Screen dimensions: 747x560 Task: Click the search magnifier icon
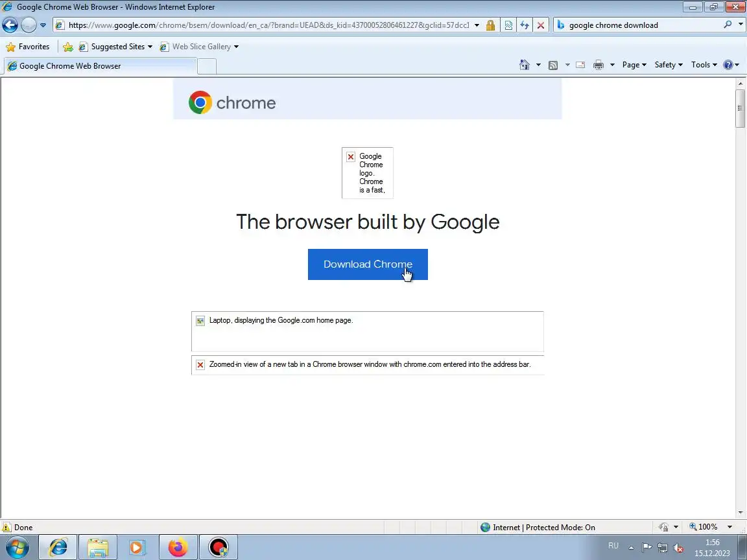pyautogui.click(x=728, y=25)
